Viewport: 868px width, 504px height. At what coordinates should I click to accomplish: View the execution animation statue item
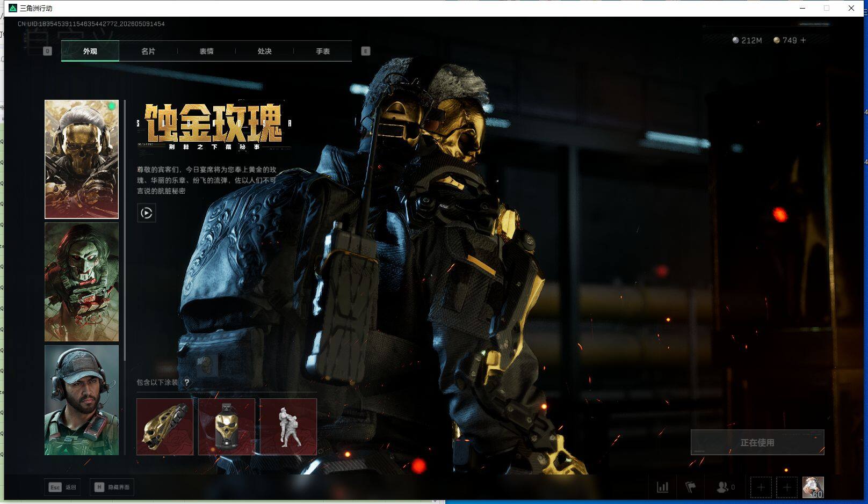[x=288, y=427]
